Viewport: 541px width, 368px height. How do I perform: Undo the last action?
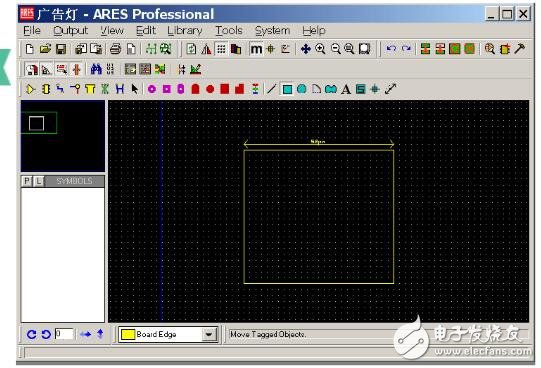tap(391, 49)
